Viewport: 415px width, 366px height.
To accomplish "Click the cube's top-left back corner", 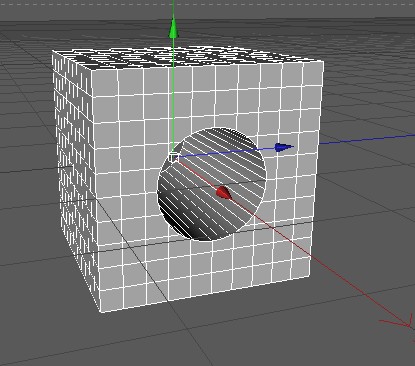I will (53, 51).
